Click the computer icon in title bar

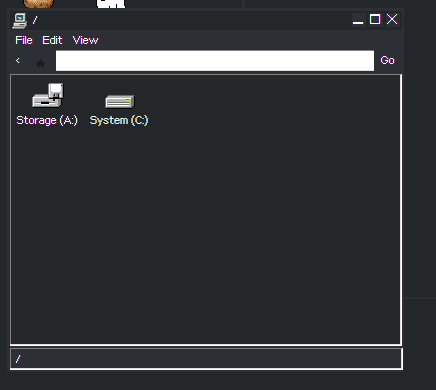pyautogui.click(x=20, y=20)
